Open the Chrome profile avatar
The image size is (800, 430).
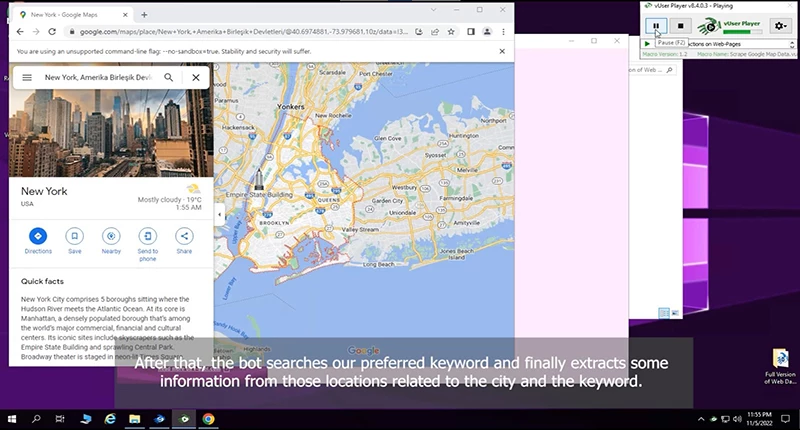tap(487, 32)
